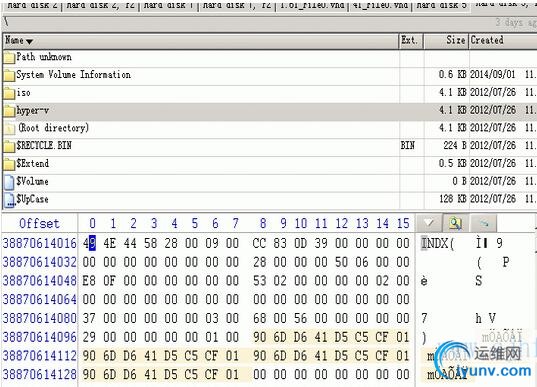Click the 0.6 KB size of System Volume Information
Screen dimensions: 537x387
tap(452, 75)
